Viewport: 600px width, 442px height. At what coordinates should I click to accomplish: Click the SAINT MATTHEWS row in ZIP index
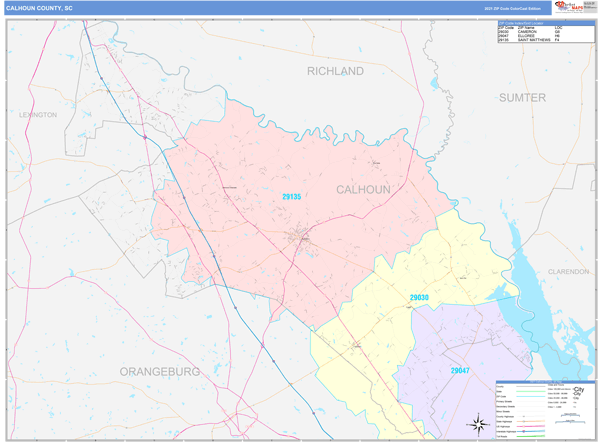pyautogui.click(x=546, y=40)
